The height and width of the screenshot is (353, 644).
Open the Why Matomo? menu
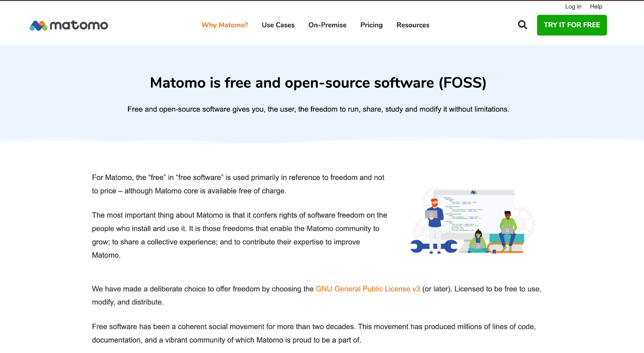coord(225,25)
